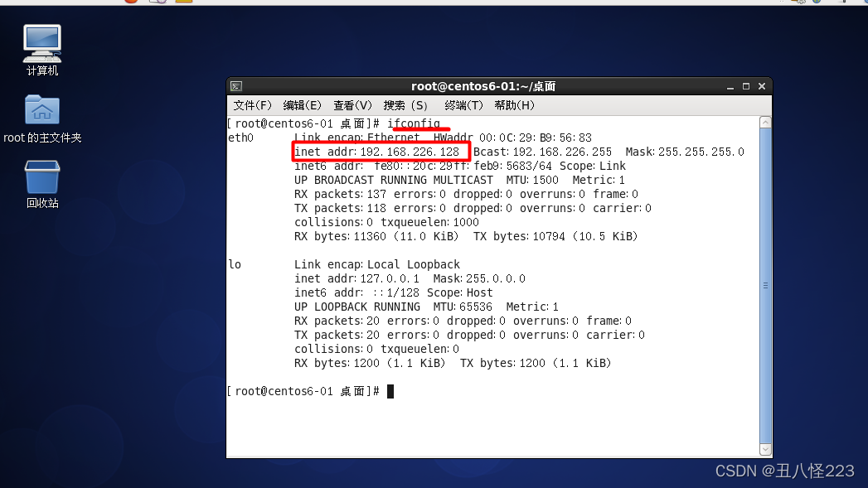Open the 搜索(S) menu
The height and width of the screenshot is (488, 868).
405,105
